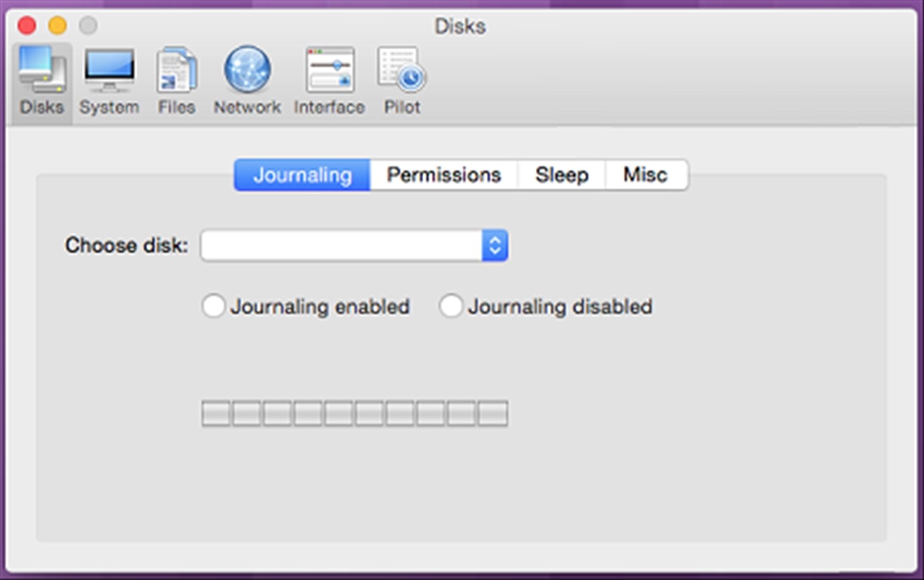Minimize the window with yellow button
924x580 pixels.
pyautogui.click(x=58, y=25)
